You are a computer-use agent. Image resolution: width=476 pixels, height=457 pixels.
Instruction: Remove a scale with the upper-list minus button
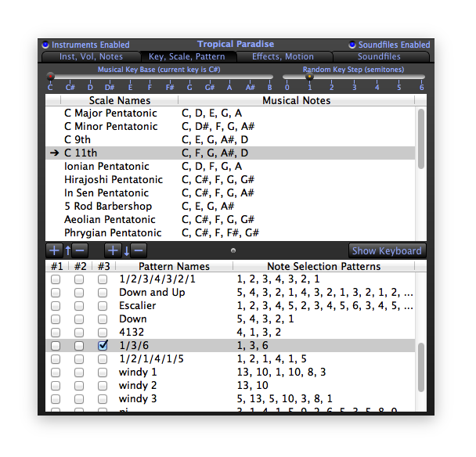[x=80, y=250]
